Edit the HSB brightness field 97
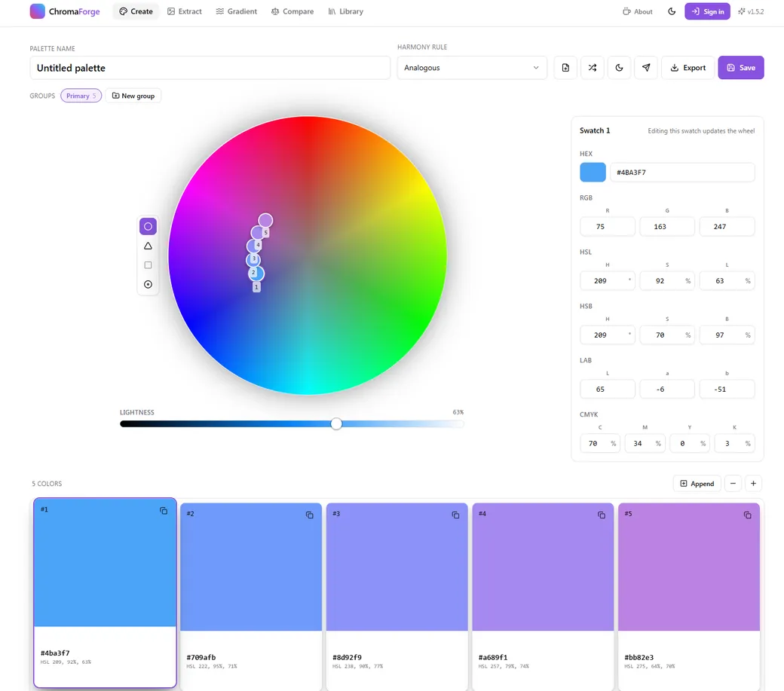Viewport: 784px width, 691px height. coord(727,335)
